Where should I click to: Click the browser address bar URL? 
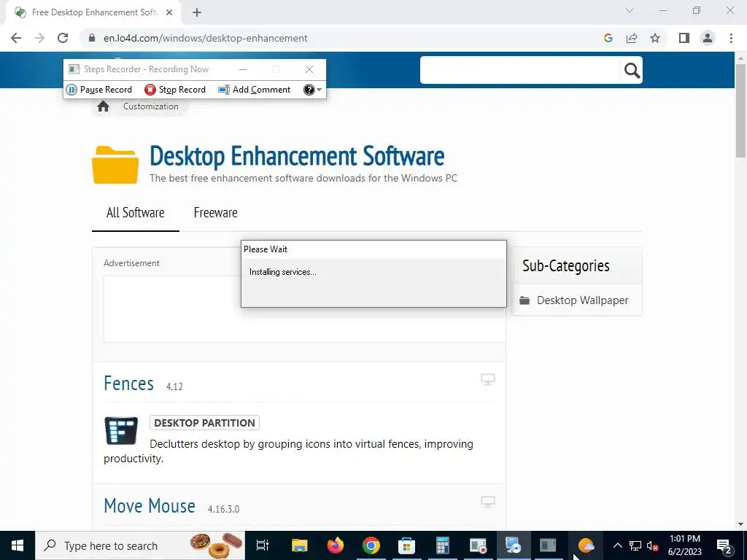pyautogui.click(x=205, y=38)
